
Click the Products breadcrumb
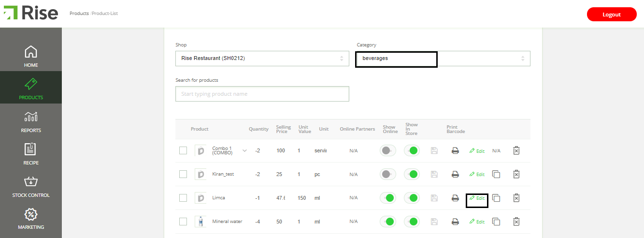(x=79, y=14)
